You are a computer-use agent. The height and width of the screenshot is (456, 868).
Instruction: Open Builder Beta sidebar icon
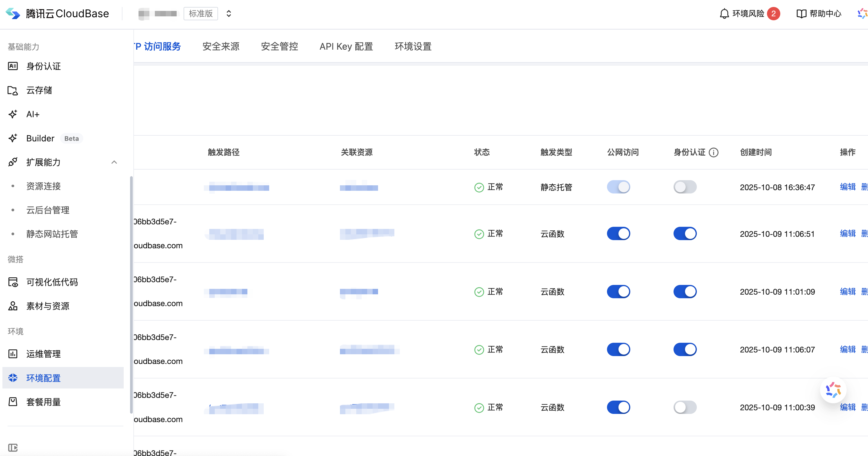pyautogui.click(x=13, y=138)
